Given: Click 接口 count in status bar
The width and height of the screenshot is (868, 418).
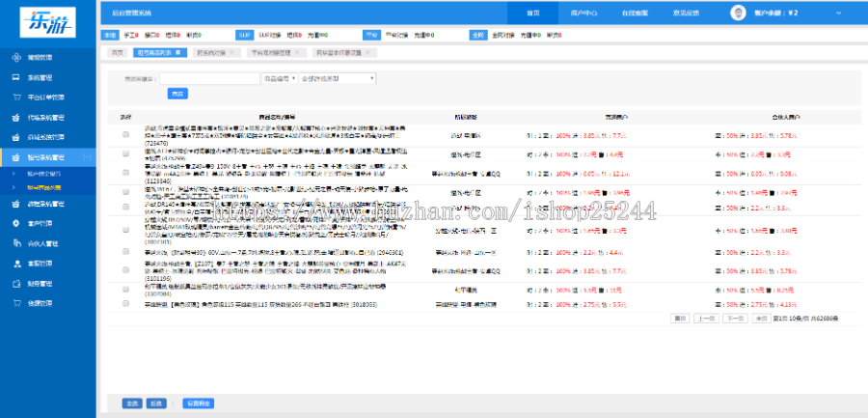Looking at the screenshot, I should tap(152, 35).
